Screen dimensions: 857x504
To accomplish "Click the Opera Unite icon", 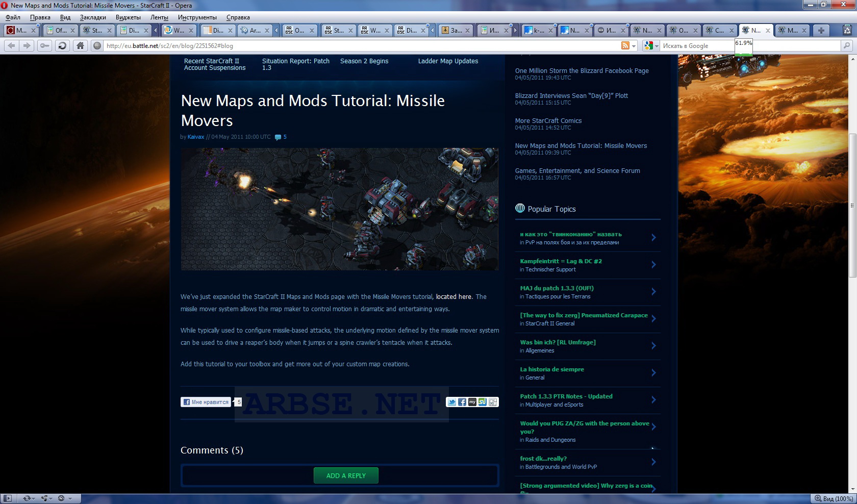I will click(x=45, y=498).
